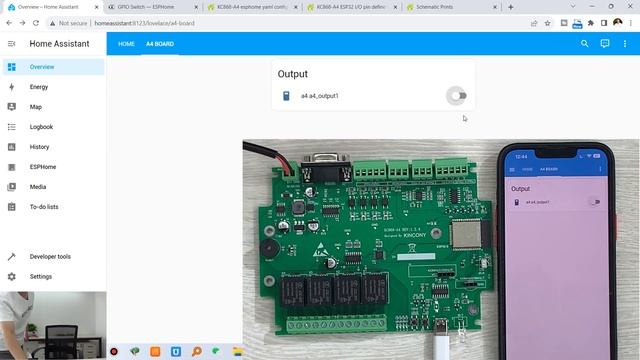
Task: Click the Not secure site warning
Action: [x=68, y=23]
